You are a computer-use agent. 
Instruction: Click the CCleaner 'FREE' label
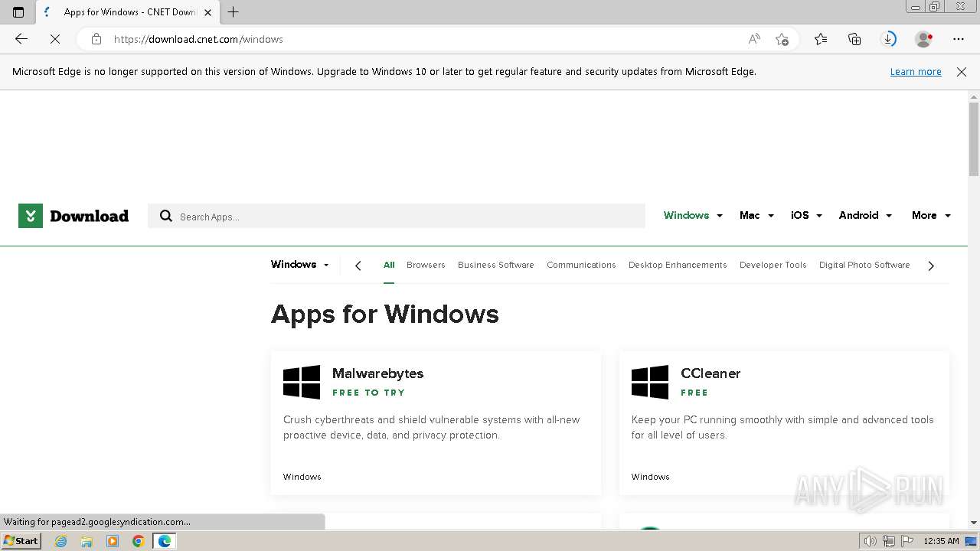pyautogui.click(x=694, y=393)
